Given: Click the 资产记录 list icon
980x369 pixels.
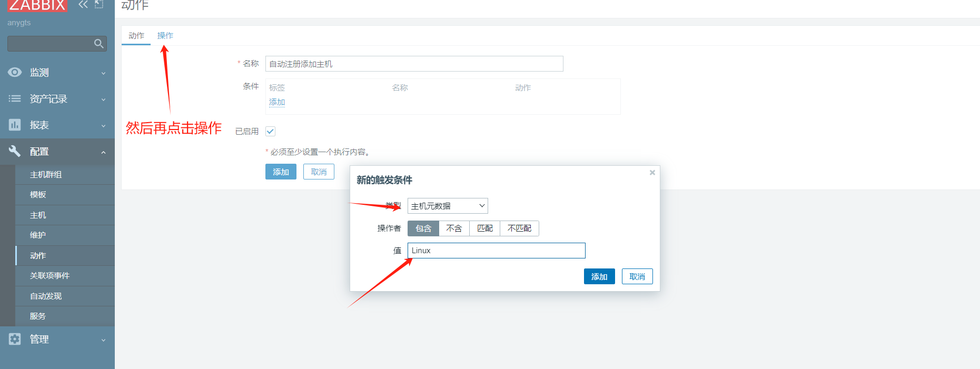Looking at the screenshot, I should [x=15, y=98].
